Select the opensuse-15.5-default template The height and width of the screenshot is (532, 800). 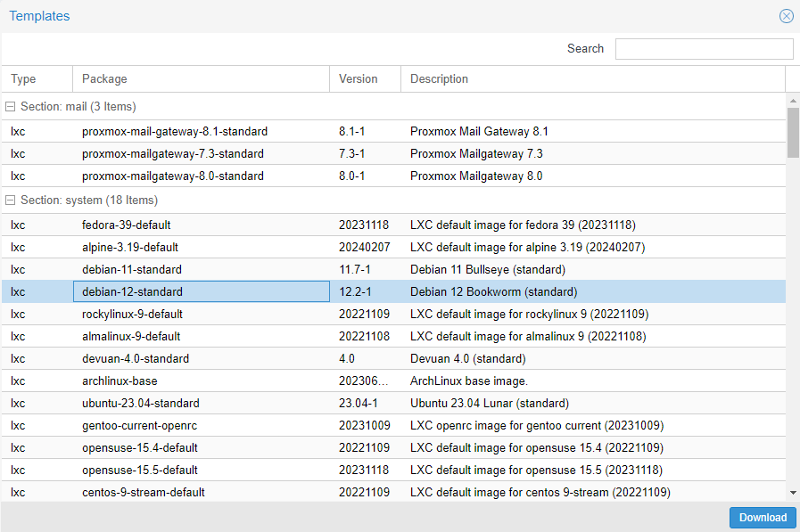click(x=140, y=471)
